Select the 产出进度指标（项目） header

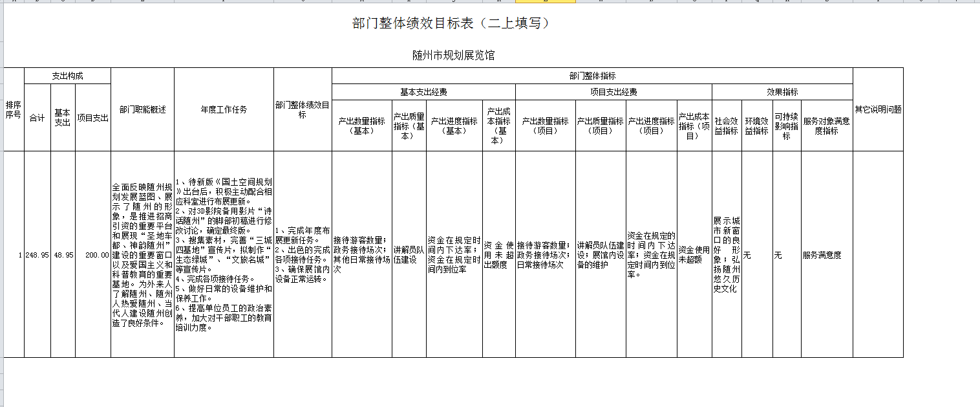(x=652, y=126)
